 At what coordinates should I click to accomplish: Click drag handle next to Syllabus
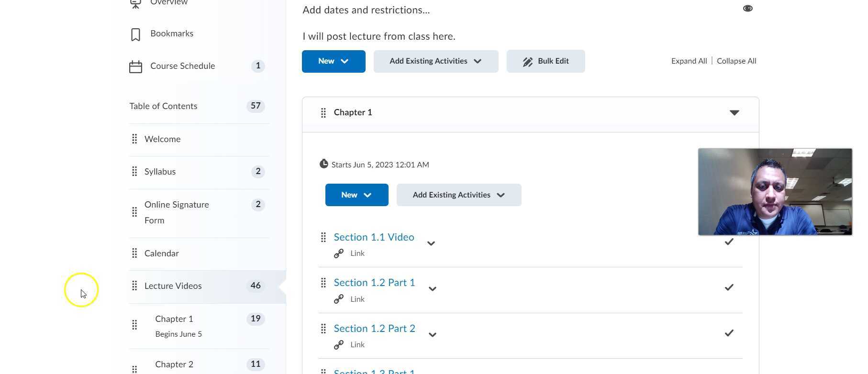134,172
